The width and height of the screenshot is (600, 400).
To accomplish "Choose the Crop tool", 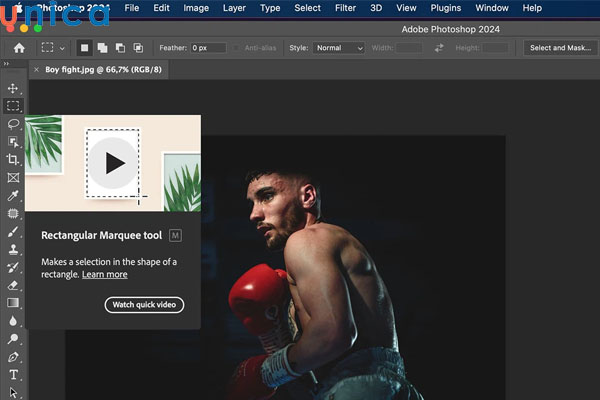I will (x=13, y=159).
